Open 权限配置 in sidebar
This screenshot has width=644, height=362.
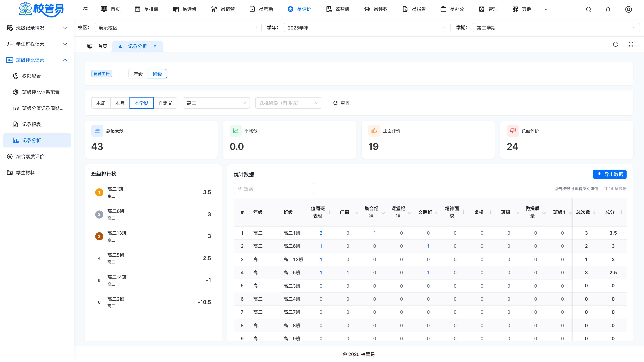click(37, 76)
